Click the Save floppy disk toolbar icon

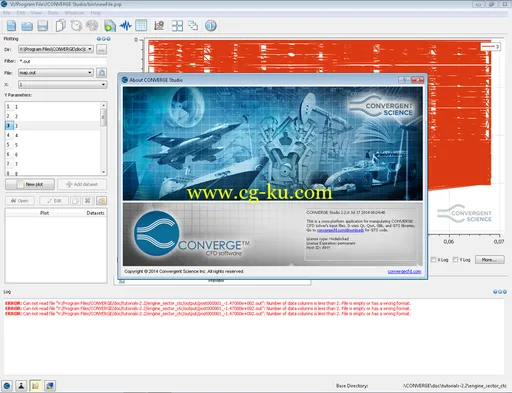click(43, 26)
